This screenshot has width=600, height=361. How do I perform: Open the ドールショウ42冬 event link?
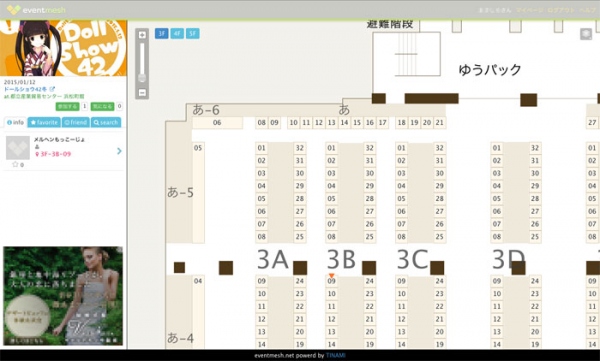26,89
